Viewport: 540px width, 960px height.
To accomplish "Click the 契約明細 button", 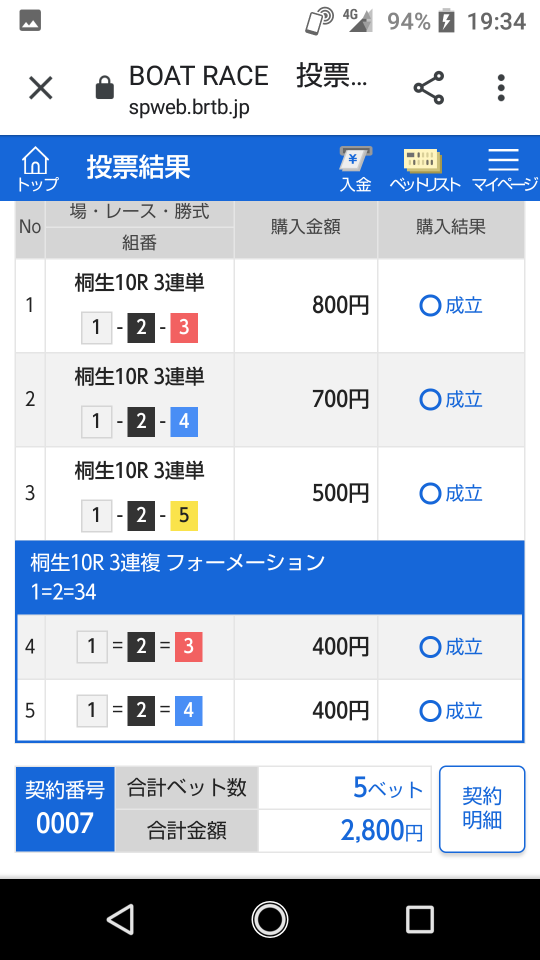I will click(482, 809).
